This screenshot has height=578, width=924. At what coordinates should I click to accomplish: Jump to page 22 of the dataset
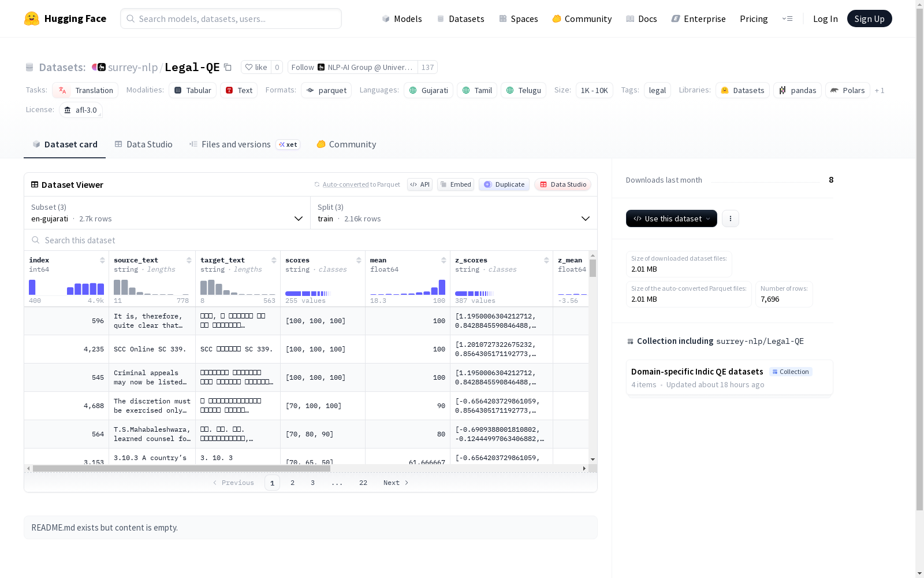pos(363,483)
